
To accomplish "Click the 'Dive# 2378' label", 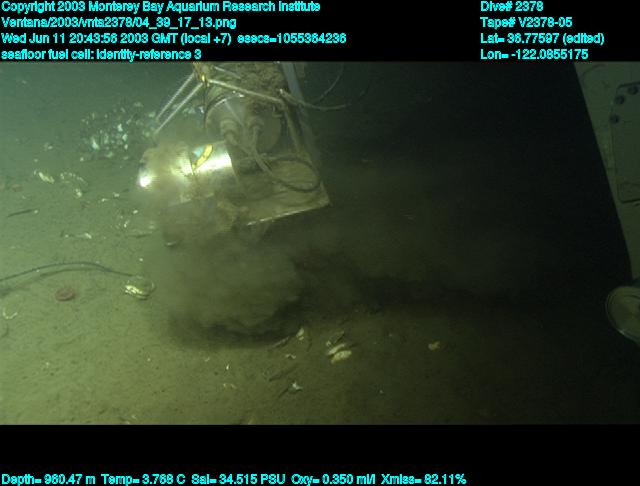I will click(511, 7).
